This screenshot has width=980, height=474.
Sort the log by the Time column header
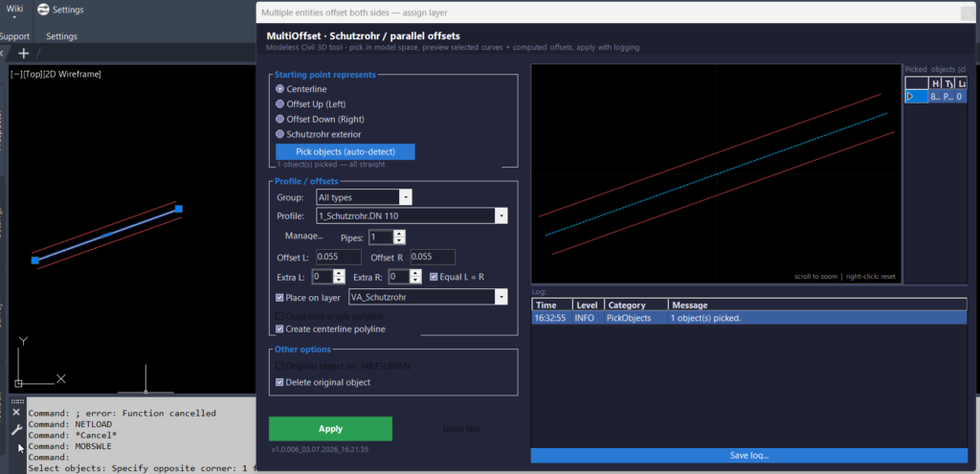pyautogui.click(x=552, y=305)
